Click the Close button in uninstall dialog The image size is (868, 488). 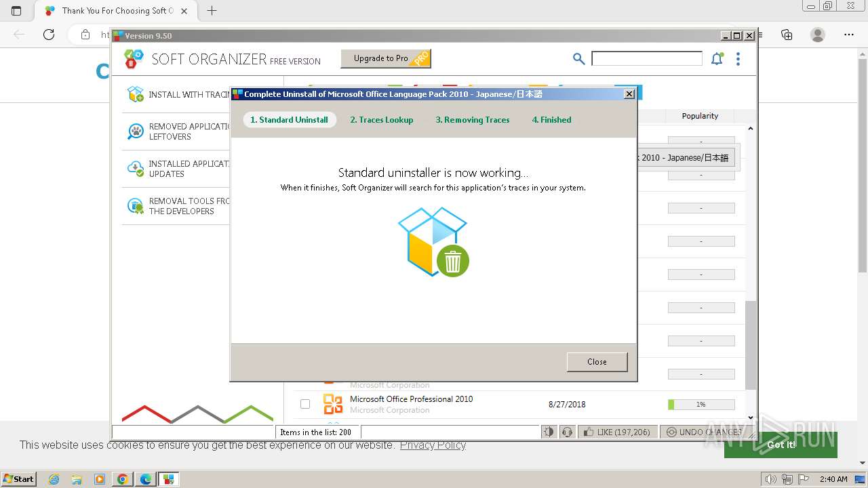pos(597,361)
